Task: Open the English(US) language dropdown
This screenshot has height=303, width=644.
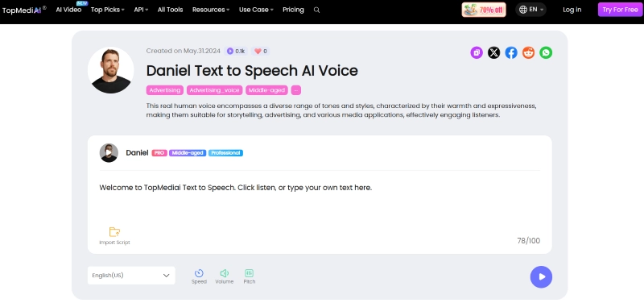Action: pos(131,276)
